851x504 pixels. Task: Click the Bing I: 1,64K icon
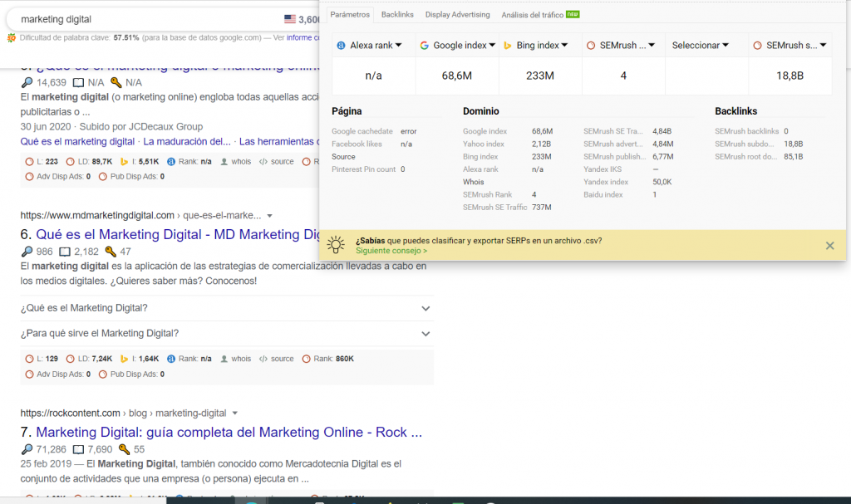[x=125, y=359]
